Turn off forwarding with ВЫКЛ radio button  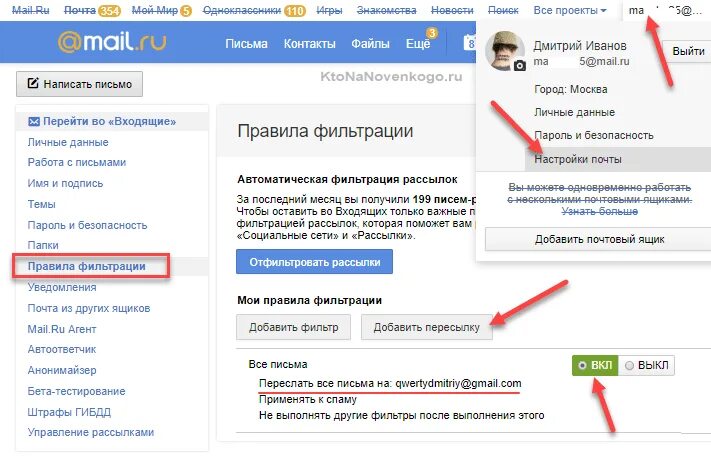(646, 365)
